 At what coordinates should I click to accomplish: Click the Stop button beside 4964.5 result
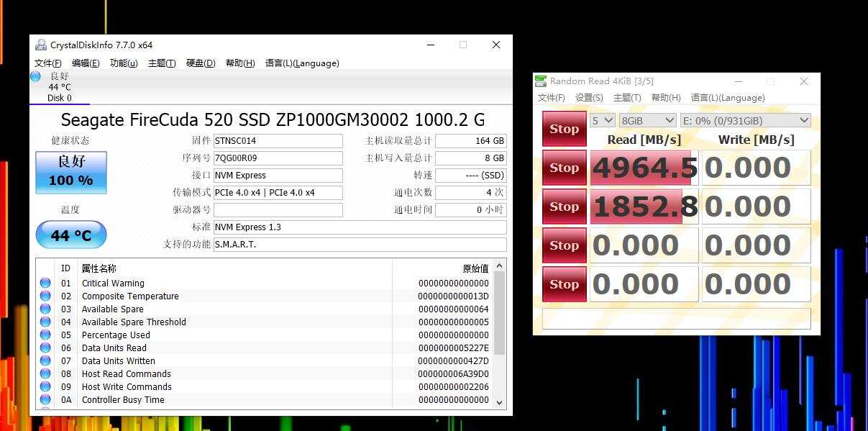click(564, 168)
